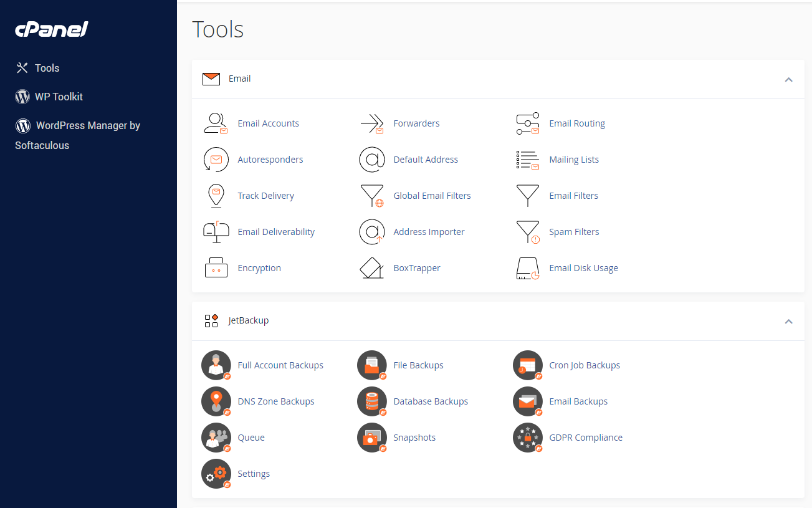This screenshot has height=508, width=812.
Task: Click the Encryption icon
Action: tap(216, 268)
